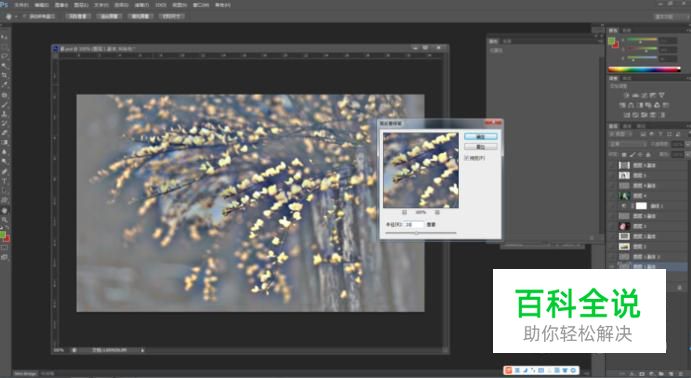Screen dimensions: 691x378
Task: Toggle visibility of the selected bottom layer
Action: 612,266
